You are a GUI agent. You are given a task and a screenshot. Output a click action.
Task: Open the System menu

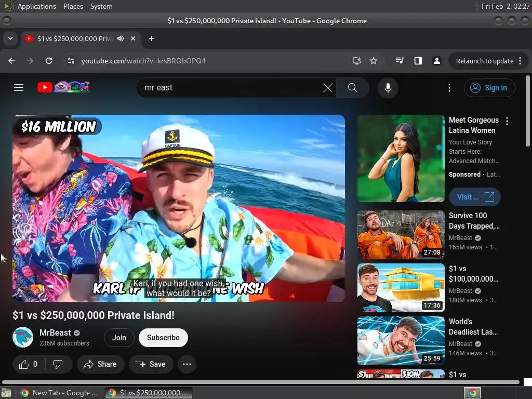pos(101,6)
